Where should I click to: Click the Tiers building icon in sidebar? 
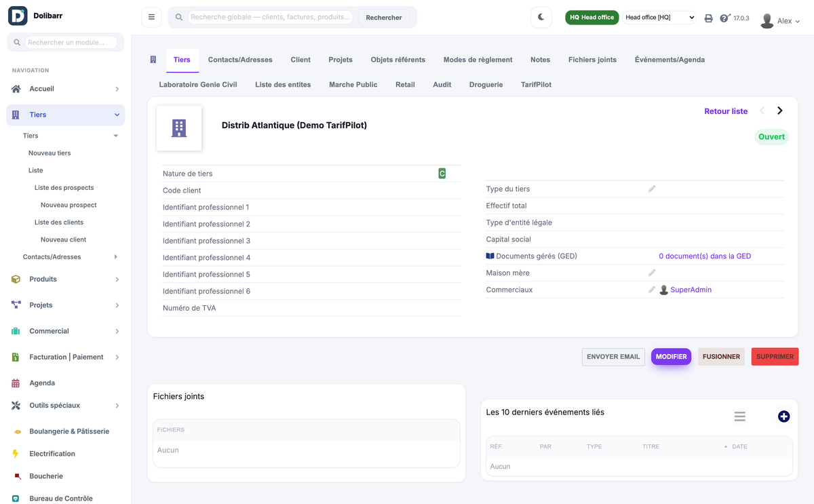pyautogui.click(x=16, y=115)
